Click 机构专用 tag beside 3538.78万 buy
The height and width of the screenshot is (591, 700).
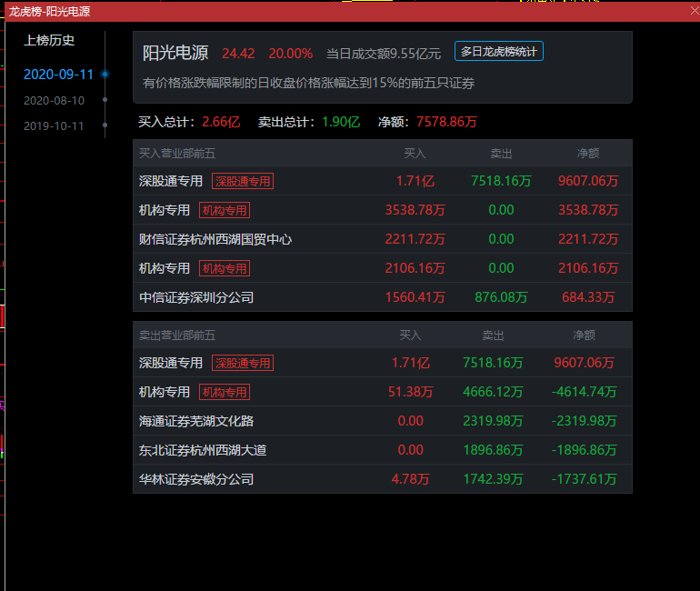point(225,210)
